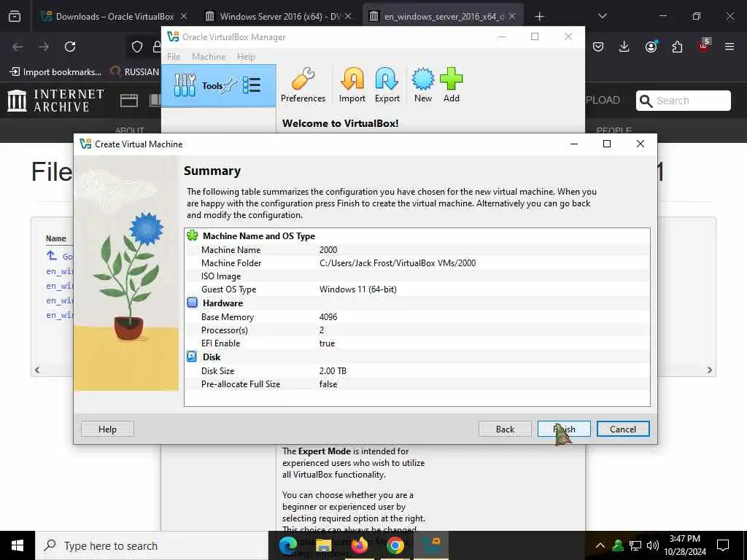Open Google Chrome from taskbar
This screenshot has height=560, width=747.
pos(395,545)
